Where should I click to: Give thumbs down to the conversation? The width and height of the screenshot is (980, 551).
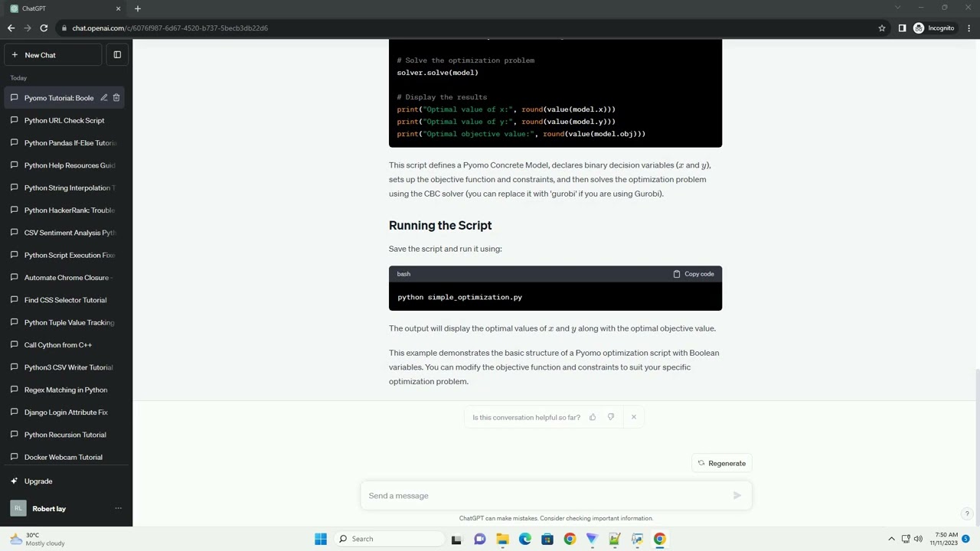(611, 417)
